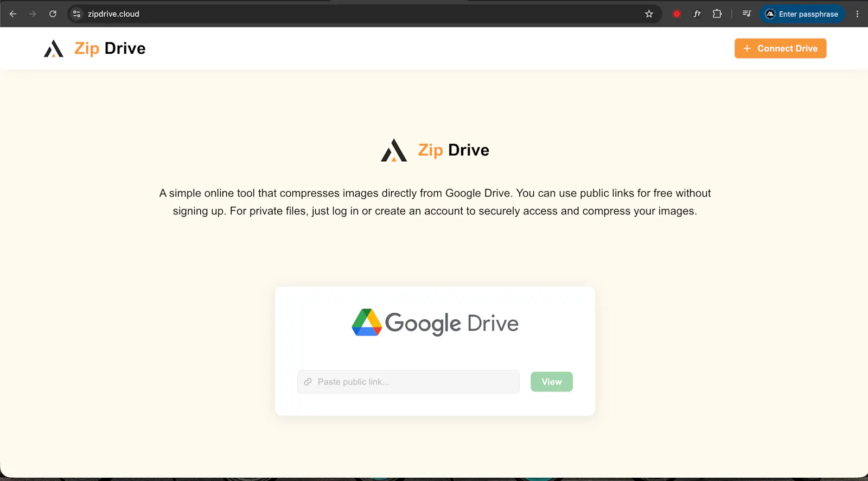868x481 pixels.
Task: Bookmark this page with the star icon
Action: [x=649, y=14]
